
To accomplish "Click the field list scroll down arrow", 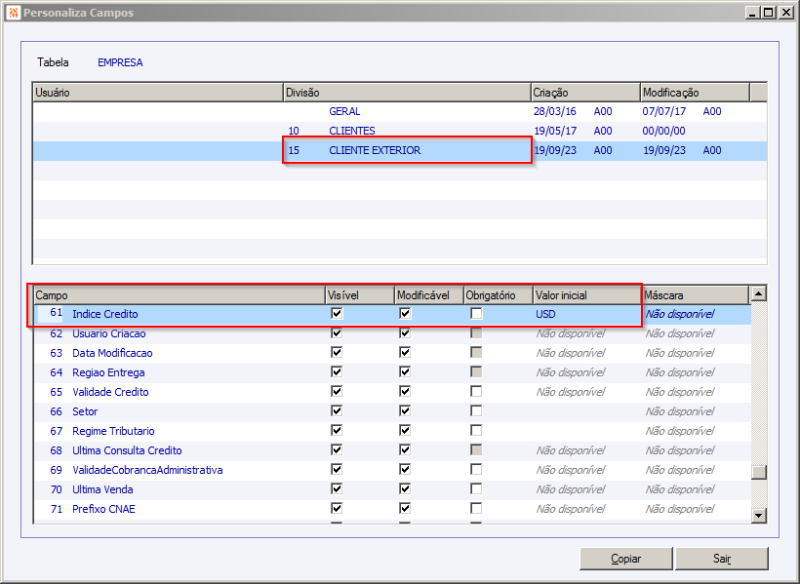I will click(x=759, y=516).
